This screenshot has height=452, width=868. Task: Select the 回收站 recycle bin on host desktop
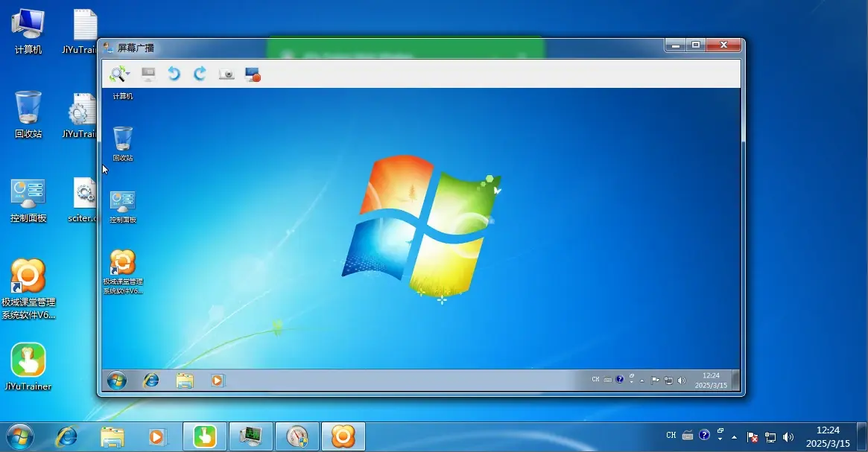28,115
